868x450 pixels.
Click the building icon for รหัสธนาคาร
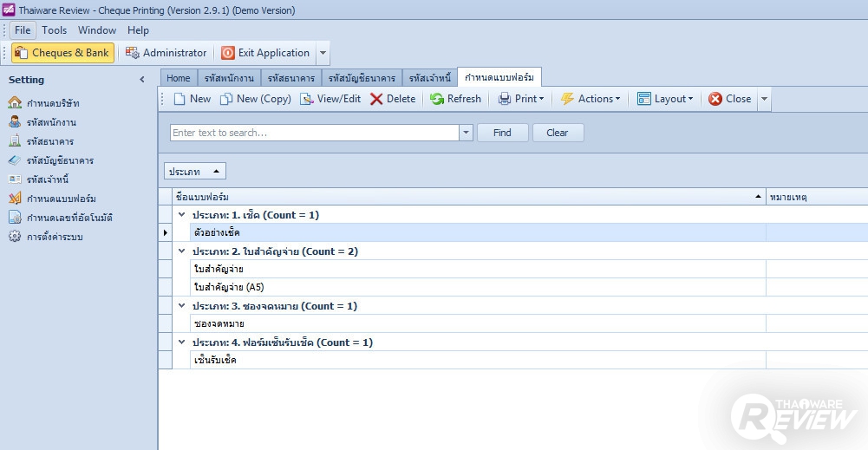click(x=15, y=140)
